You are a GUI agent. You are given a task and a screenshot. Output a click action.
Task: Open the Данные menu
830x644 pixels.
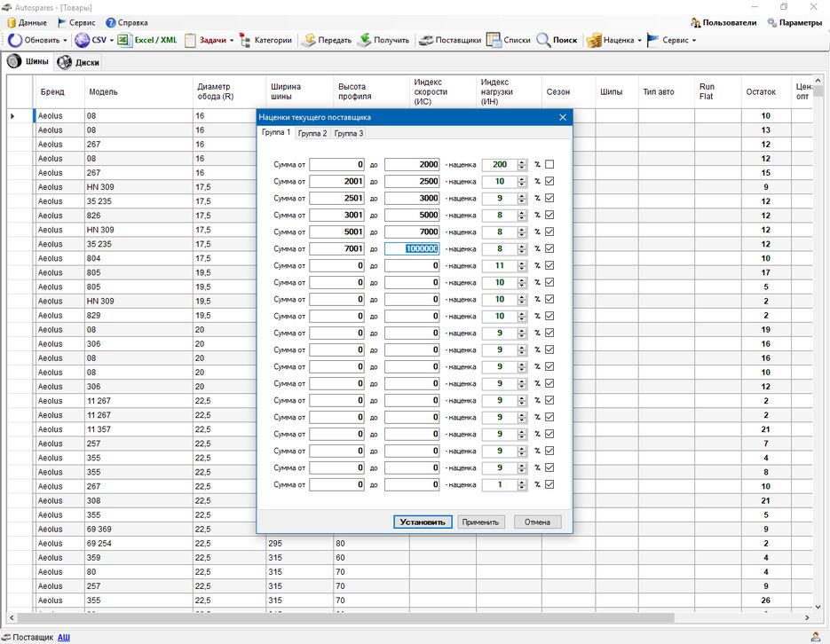tap(27, 23)
